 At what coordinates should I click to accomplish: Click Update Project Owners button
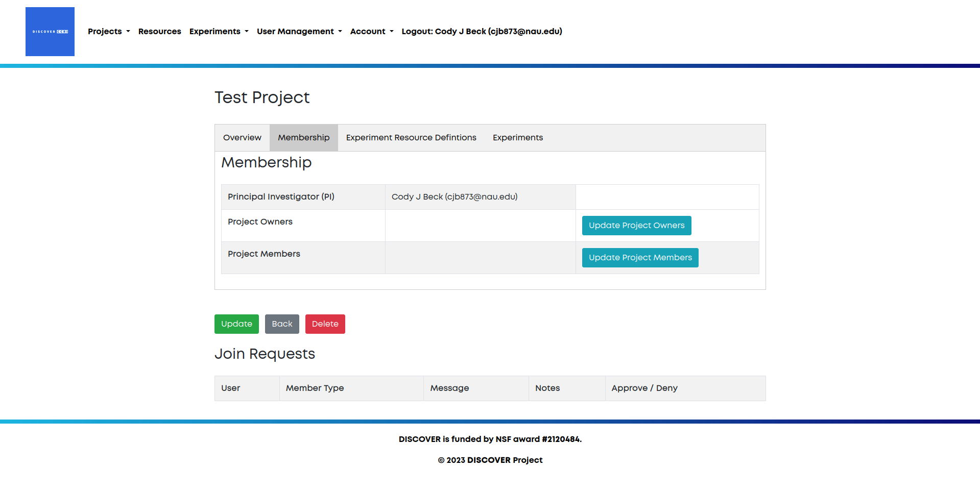[x=636, y=226]
